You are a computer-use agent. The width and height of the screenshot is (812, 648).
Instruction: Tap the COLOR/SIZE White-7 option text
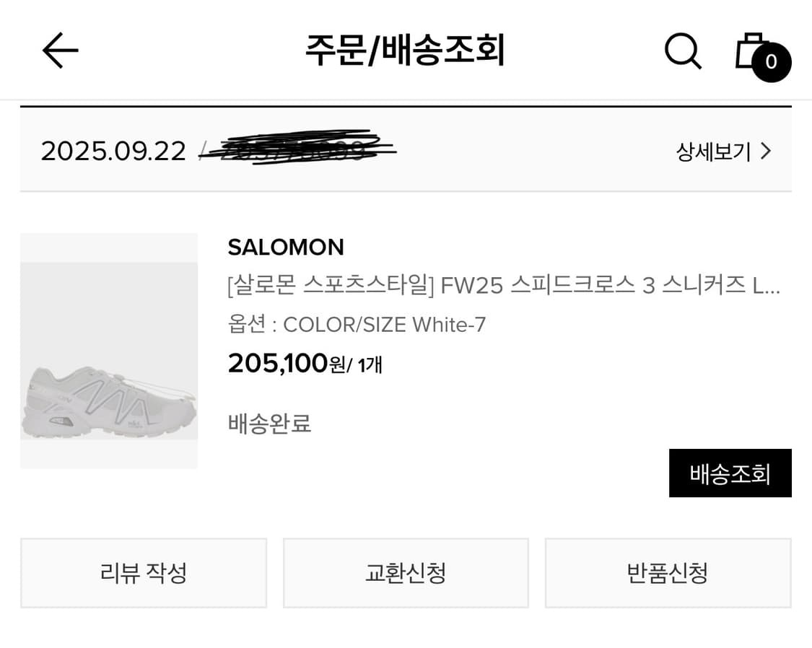coord(357,325)
